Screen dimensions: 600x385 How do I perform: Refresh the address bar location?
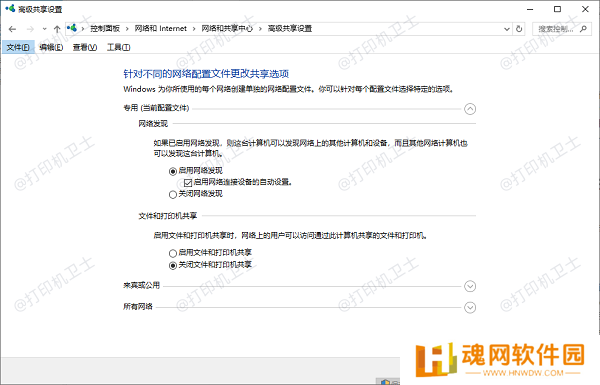tap(519, 29)
